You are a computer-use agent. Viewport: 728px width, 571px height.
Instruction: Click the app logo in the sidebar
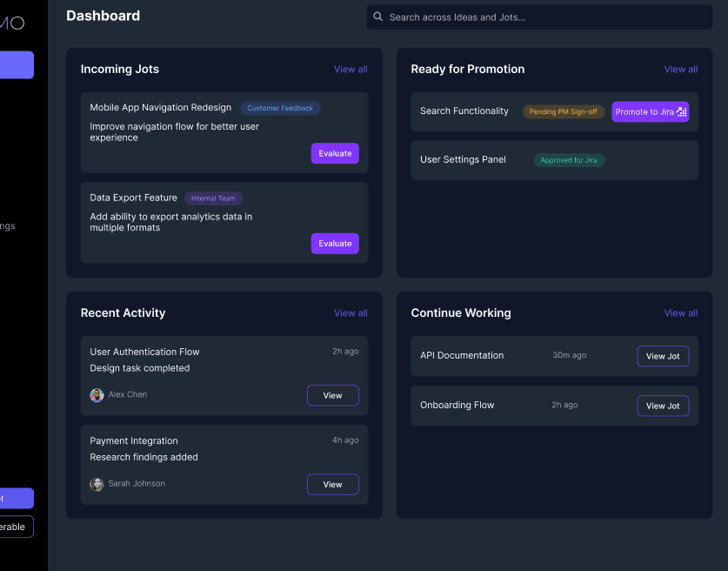[x=12, y=23]
